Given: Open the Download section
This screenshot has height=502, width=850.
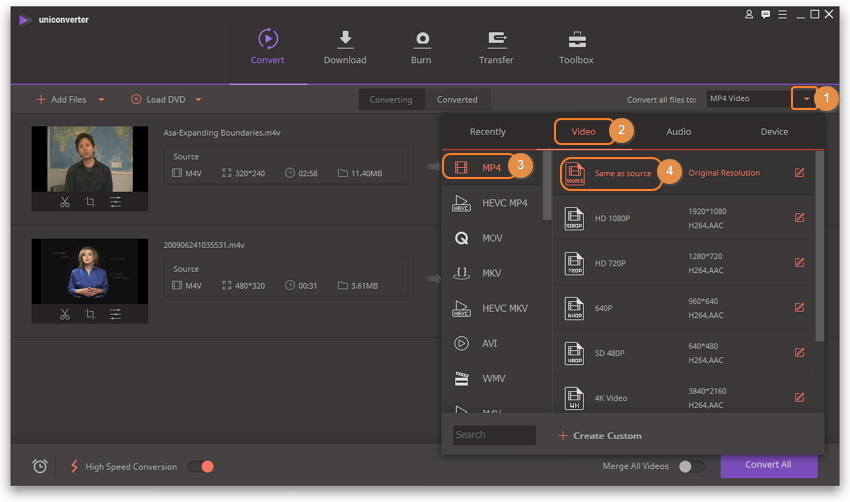Looking at the screenshot, I should (x=345, y=47).
